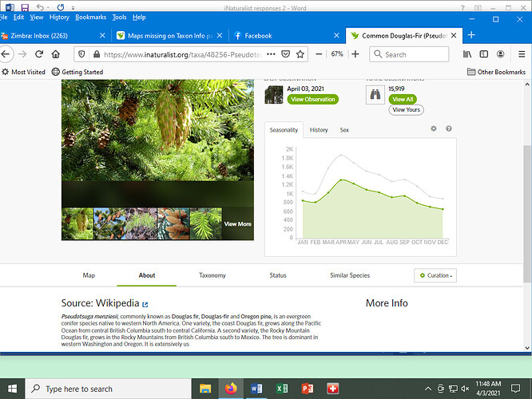This screenshot has width=532, height=399.
Task: Toggle the sidebar view icon
Action: pyautogui.click(x=484, y=54)
